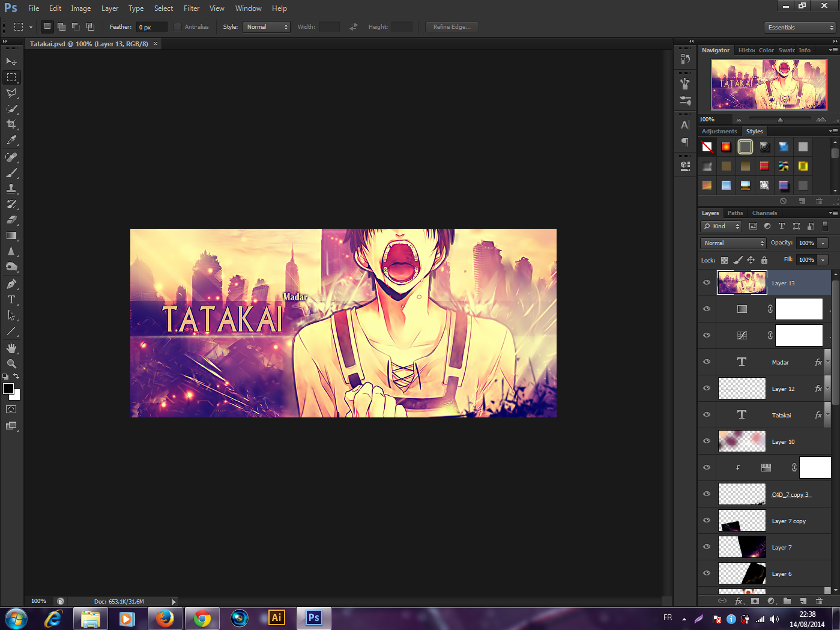Select the Eyedropper tool
Viewport: 840px width, 630px height.
coord(11,141)
